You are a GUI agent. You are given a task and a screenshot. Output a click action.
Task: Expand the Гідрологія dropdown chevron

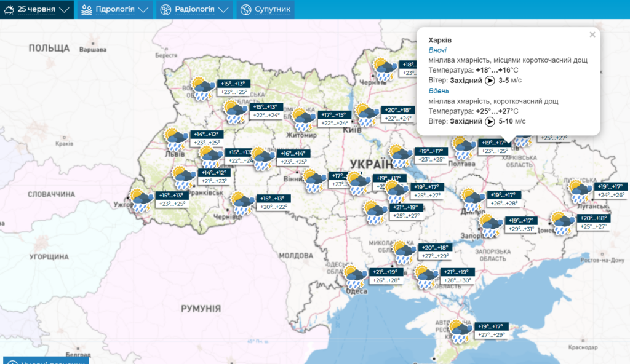tap(143, 10)
